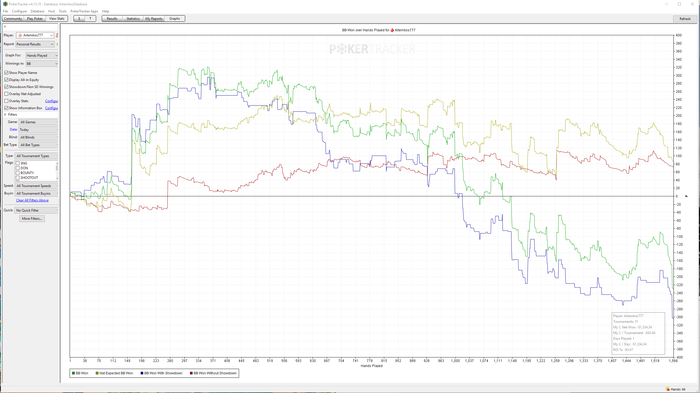Open the Hud menu
The image size is (700, 393).
point(51,11)
